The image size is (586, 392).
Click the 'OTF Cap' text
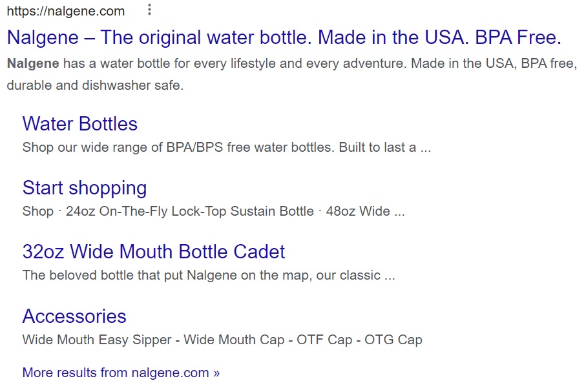tap(324, 340)
